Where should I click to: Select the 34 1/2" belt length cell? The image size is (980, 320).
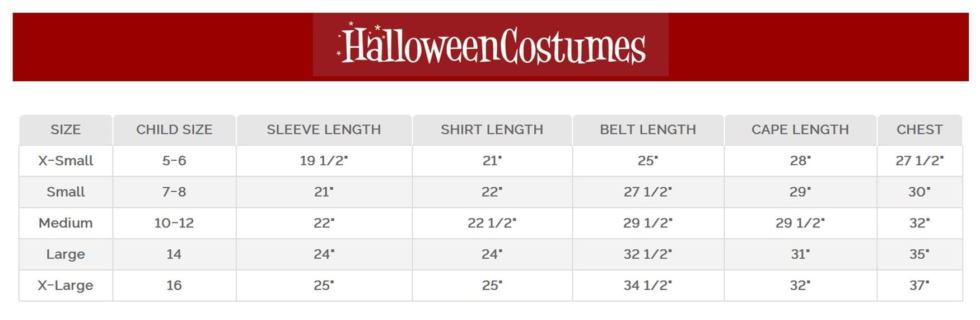point(648,285)
